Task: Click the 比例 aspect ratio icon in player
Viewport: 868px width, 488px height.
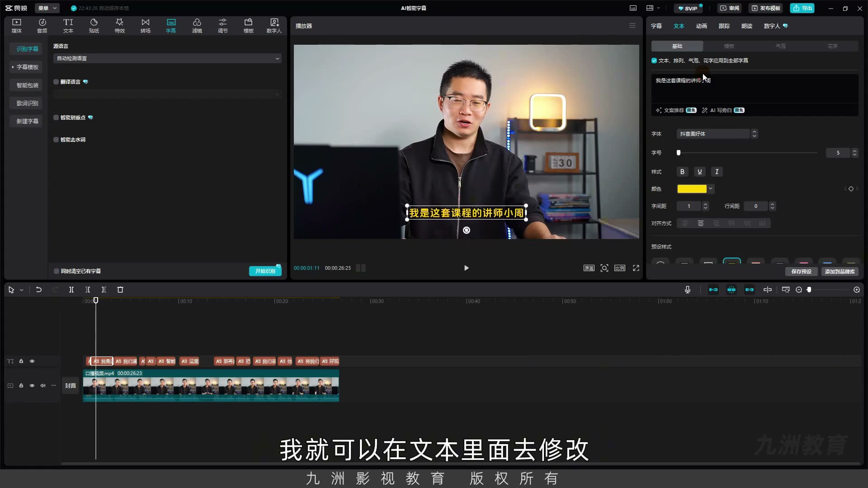Action: (620, 268)
